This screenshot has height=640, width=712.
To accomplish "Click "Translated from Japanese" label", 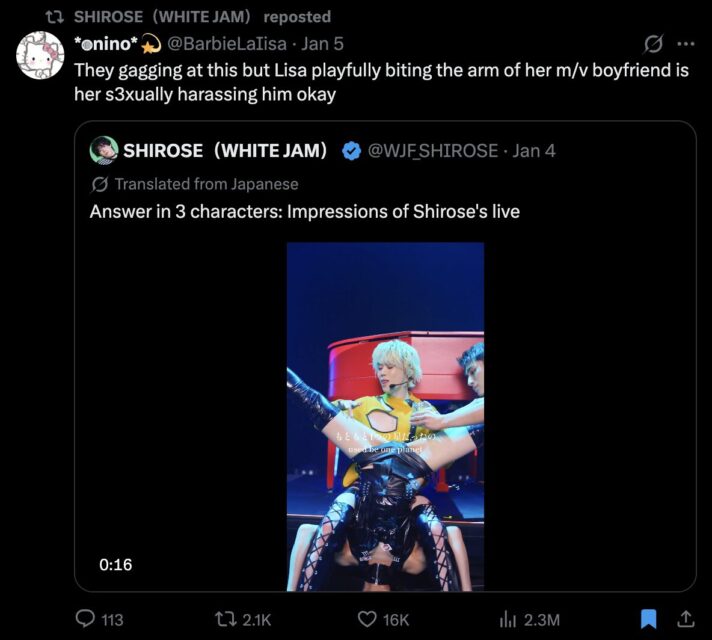I will coord(205,184).
